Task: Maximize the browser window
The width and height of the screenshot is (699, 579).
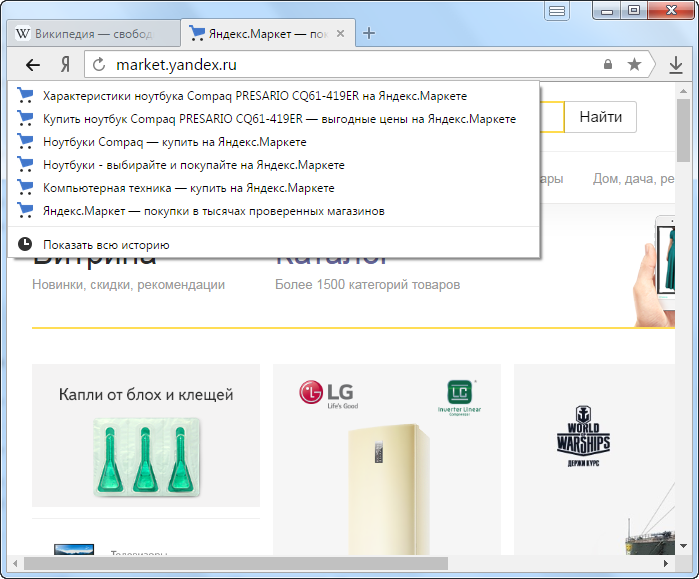Action: click(634, 10)
